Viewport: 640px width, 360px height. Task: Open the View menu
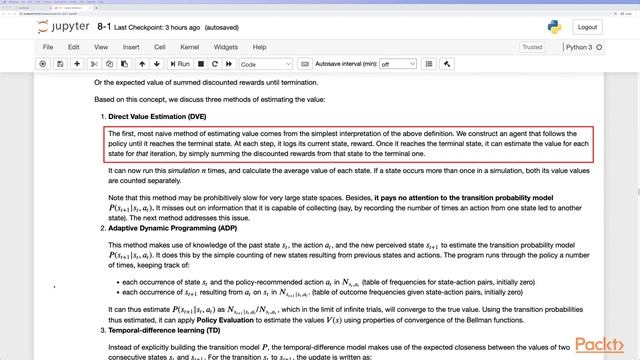coord(101,47)
